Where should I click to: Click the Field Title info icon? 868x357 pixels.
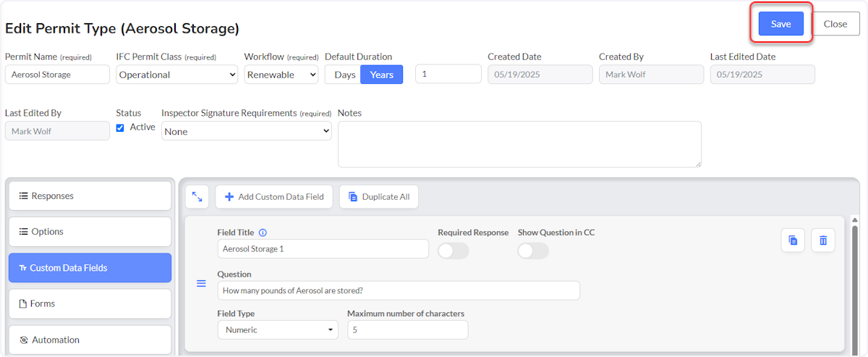coord(263,232)
